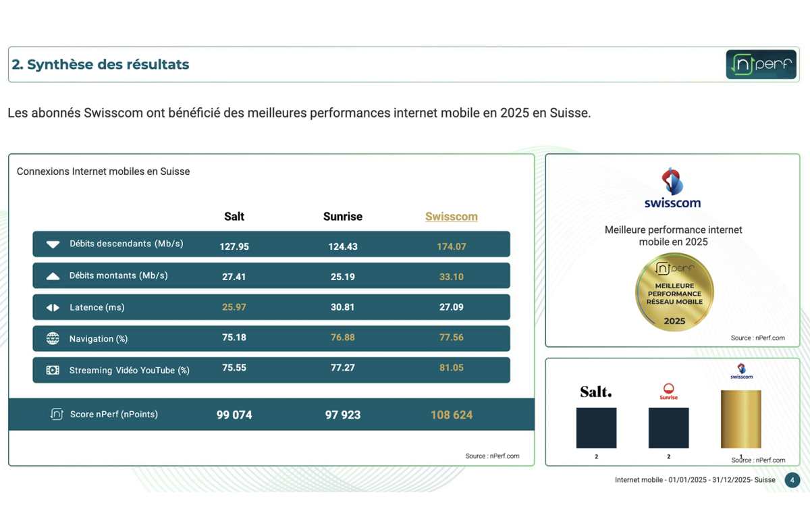This screenshot has width=810, height=532.
Task: Click the nPerf icon beside Score nPerf
Action: [57, 415]
